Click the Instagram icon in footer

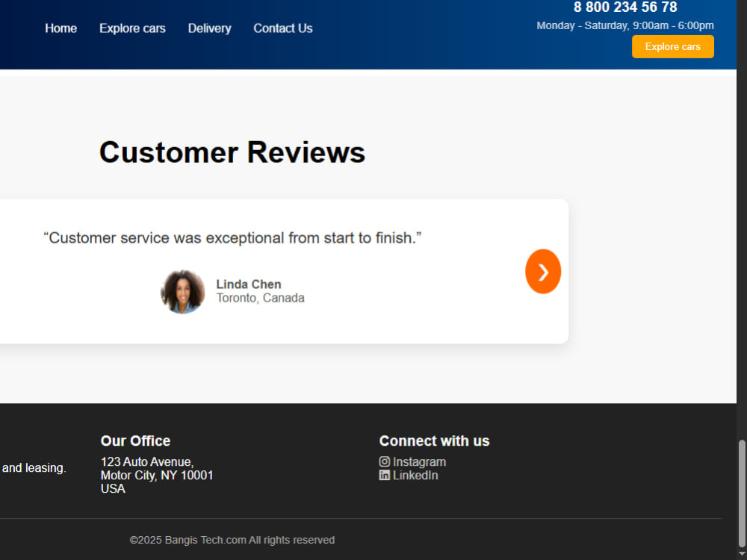click(x=385, y=461)
